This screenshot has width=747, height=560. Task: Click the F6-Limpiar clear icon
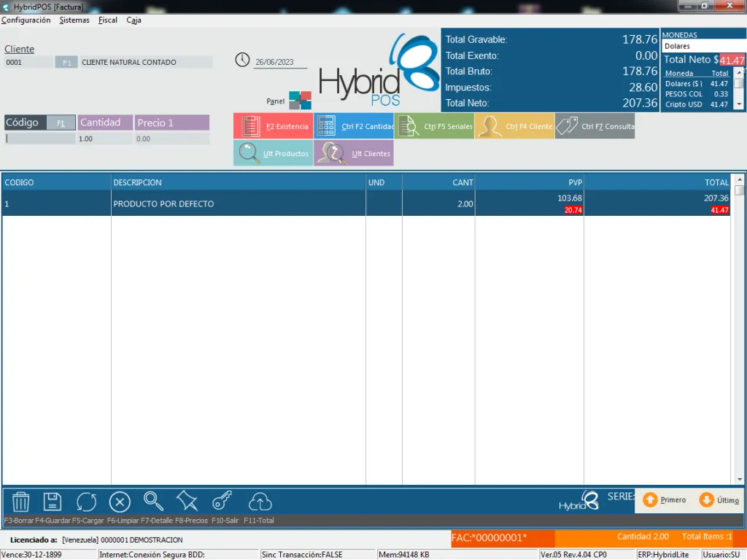tap(120, 502)
